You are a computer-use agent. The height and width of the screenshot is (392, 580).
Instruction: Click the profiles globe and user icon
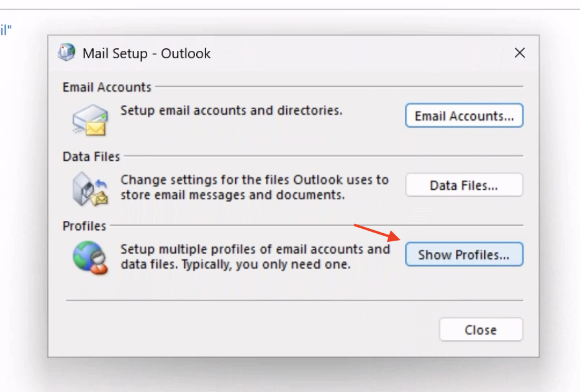[90, 258]
